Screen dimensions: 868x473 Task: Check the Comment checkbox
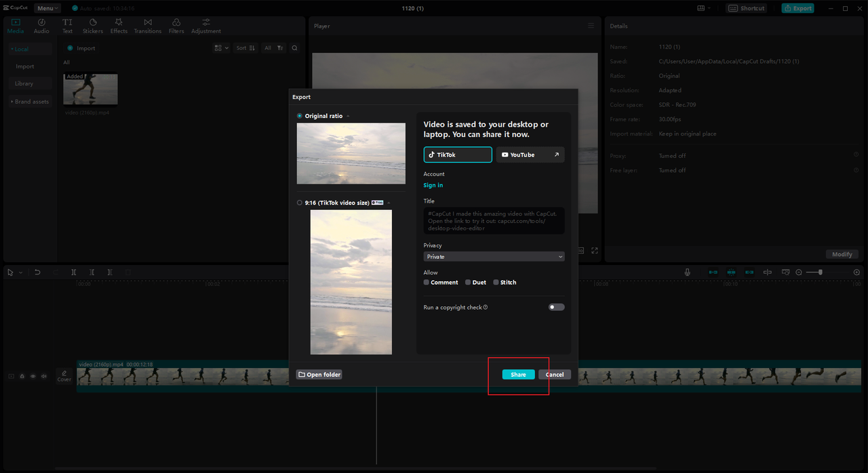pos(427,283)
